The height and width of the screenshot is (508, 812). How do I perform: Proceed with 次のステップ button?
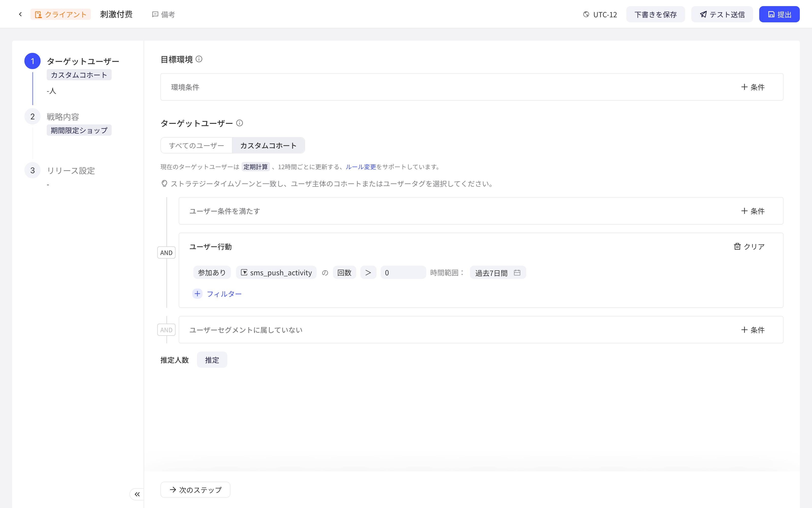pos(195,490)
